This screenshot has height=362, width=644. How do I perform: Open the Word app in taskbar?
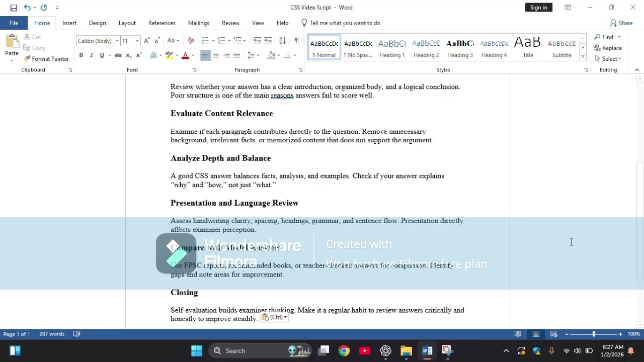point(427,351)
